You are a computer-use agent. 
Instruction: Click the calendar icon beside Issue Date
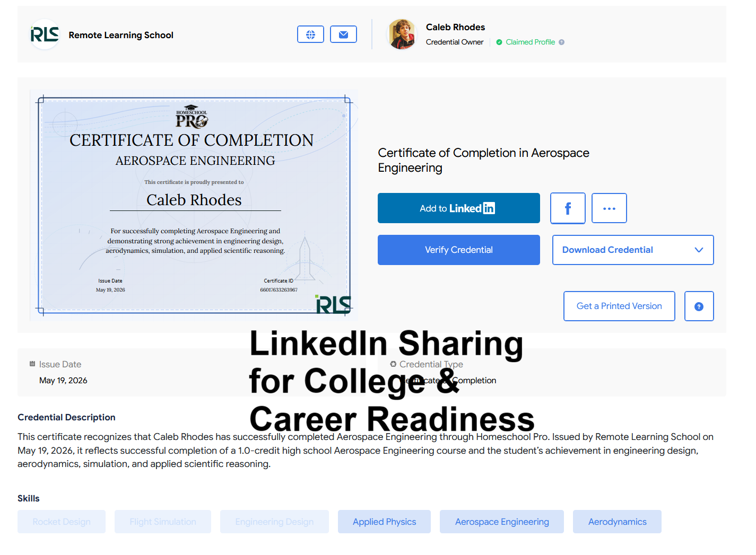pyautogui.click(x=32, y=364)
